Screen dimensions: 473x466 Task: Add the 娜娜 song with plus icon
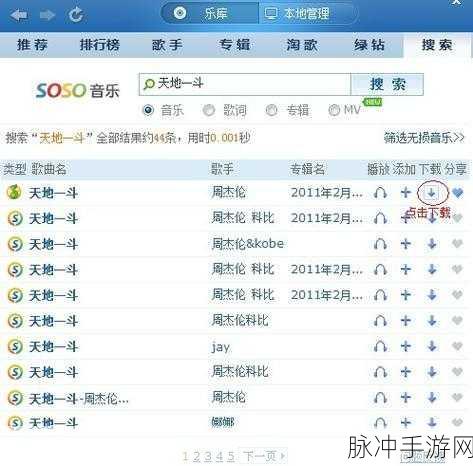coord(406,423)
